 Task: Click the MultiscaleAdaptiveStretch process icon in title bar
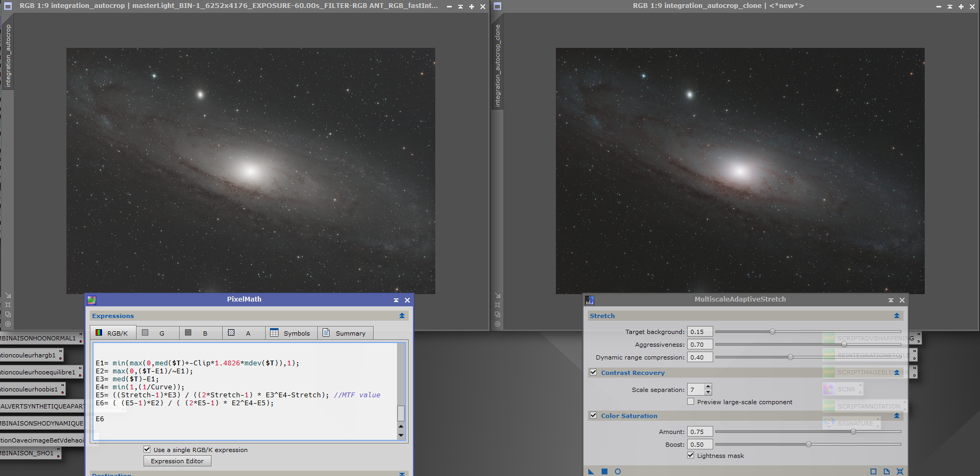tap(589, 300)
